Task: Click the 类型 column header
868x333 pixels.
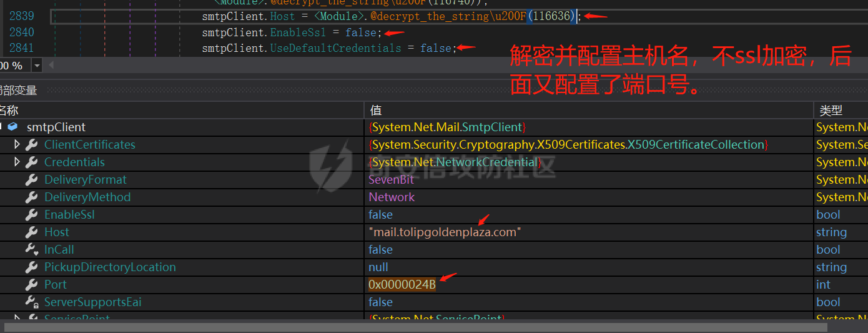Action: click(x=831, y=110)
